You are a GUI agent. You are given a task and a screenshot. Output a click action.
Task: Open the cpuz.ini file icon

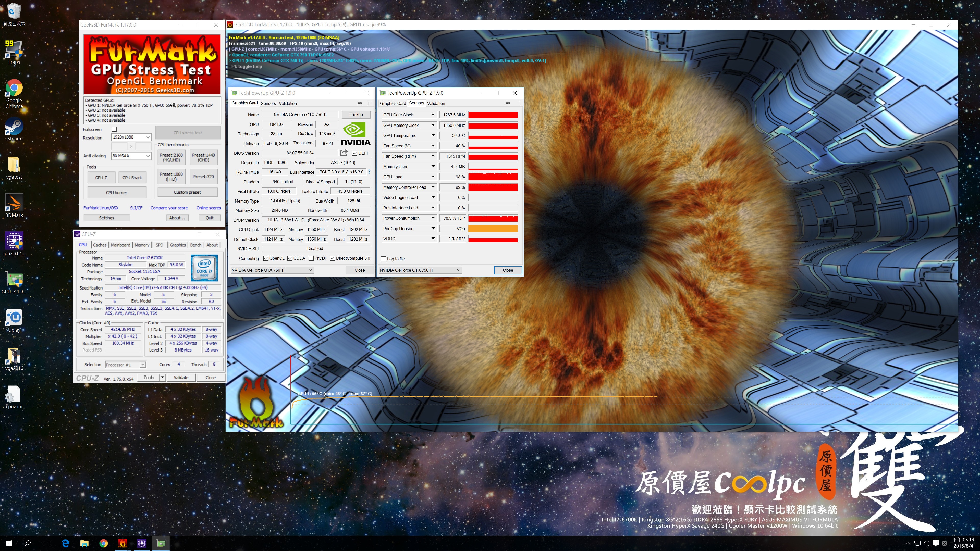click(x=14, y=397)
